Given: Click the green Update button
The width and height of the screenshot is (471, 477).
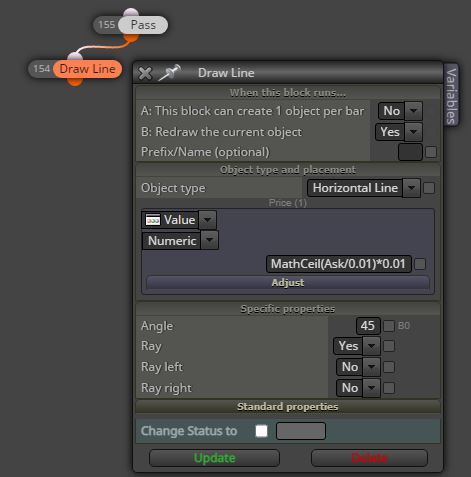Looking at the screenshot, I should (214, 458).
